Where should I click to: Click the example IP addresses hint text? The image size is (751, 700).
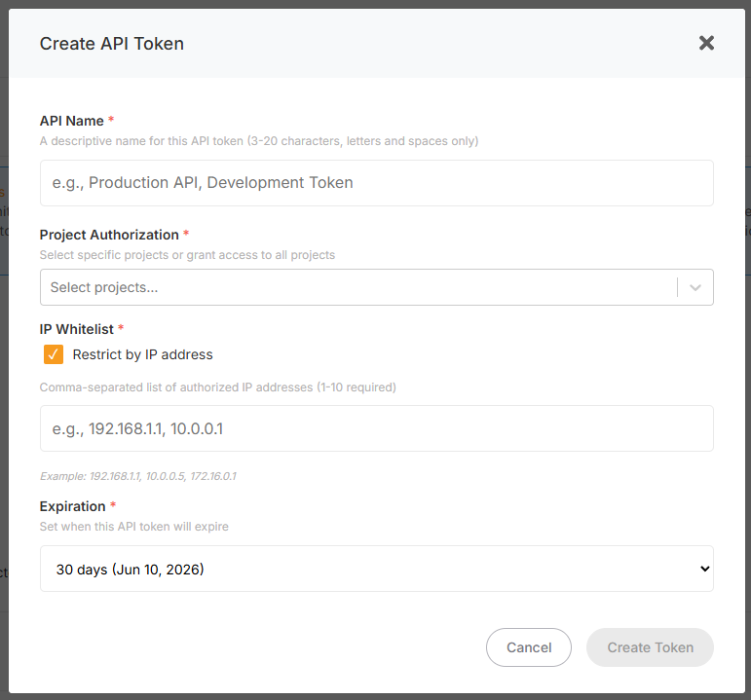(138, 476)
